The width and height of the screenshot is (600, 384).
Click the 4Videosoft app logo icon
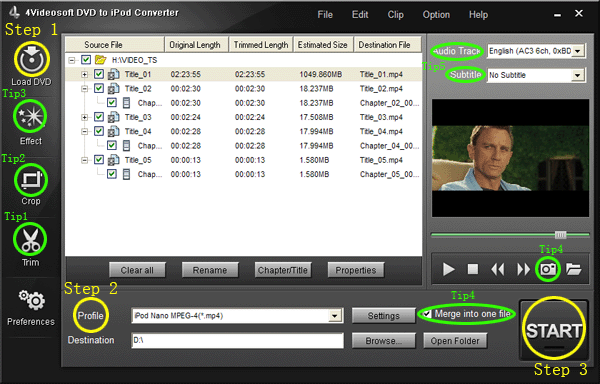[15, 12]
